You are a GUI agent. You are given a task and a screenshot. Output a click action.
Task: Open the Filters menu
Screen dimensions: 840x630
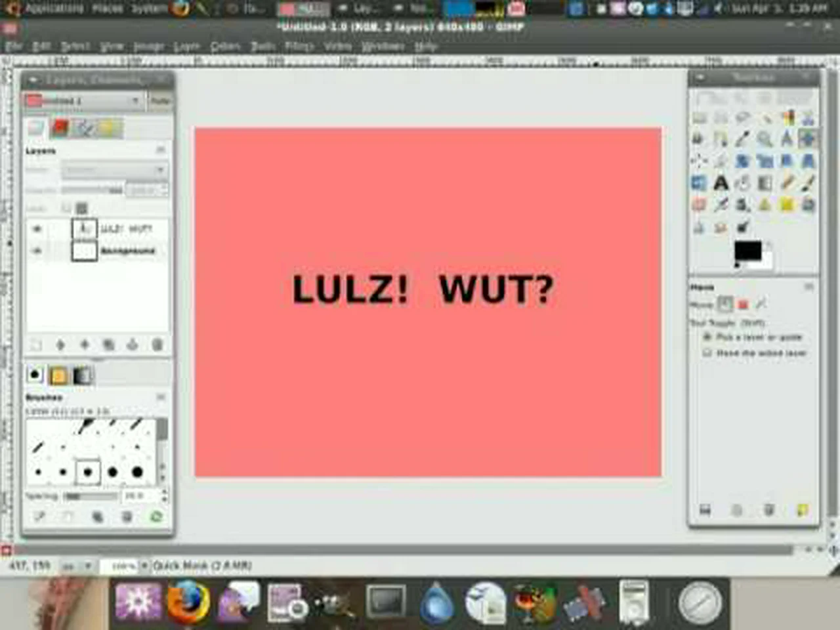coord(299,47)
